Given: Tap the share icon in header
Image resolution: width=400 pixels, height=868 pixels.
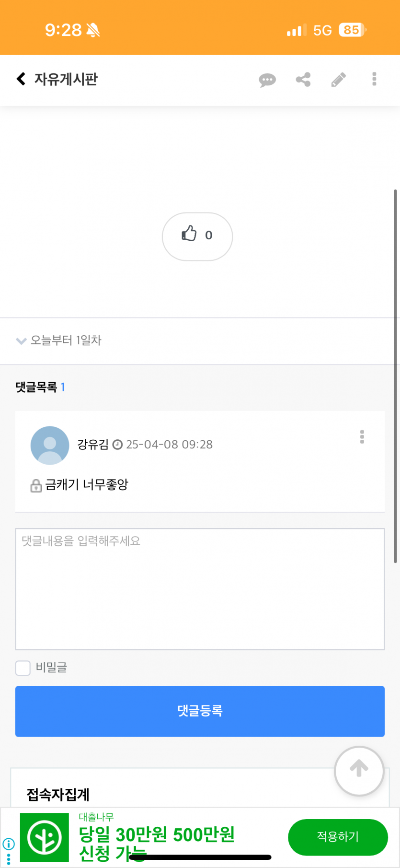Looking at the screenshot, I should tap(303, 80).
